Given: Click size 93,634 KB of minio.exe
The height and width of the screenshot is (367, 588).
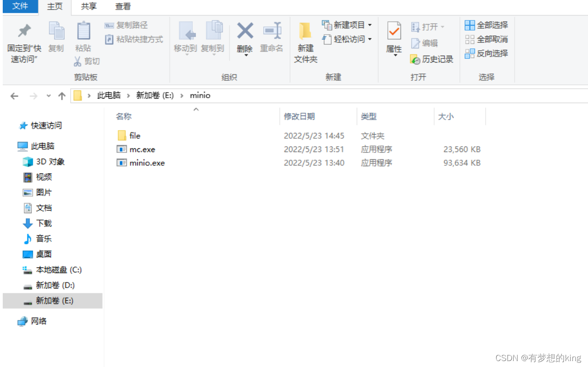Looking at the screenshot, I should (x=462, y=163).
